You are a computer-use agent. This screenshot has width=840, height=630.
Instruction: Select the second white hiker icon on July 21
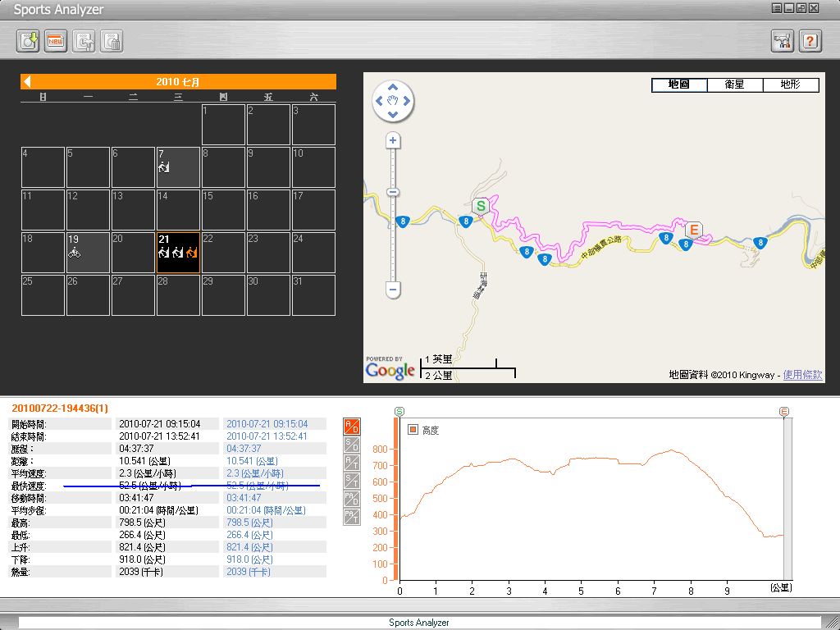tap(178, 252)
